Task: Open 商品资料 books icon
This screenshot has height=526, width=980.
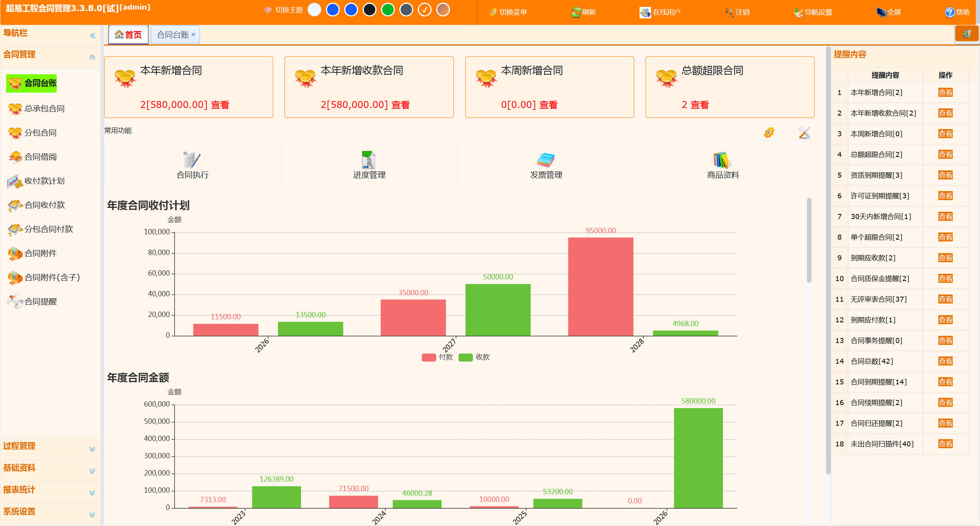Action: [x=722, y=160]
